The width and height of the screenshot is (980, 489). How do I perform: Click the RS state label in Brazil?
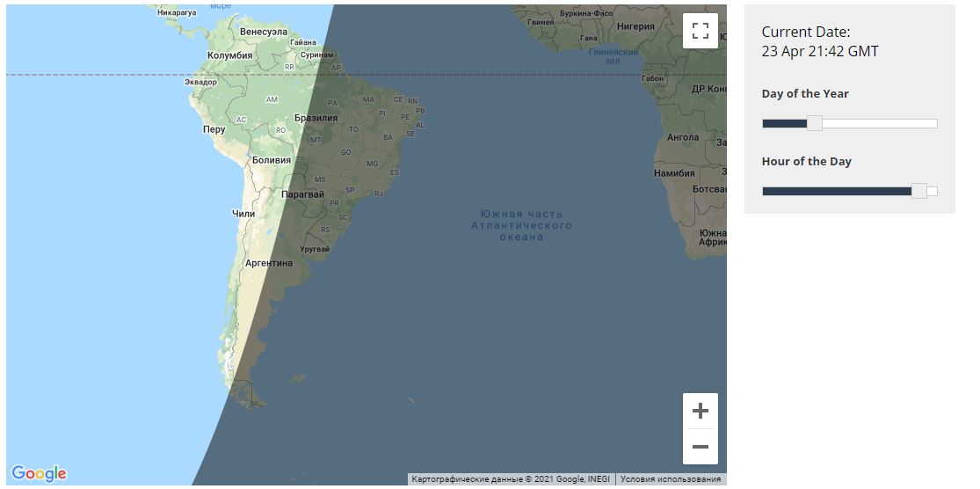pos(325,230)
